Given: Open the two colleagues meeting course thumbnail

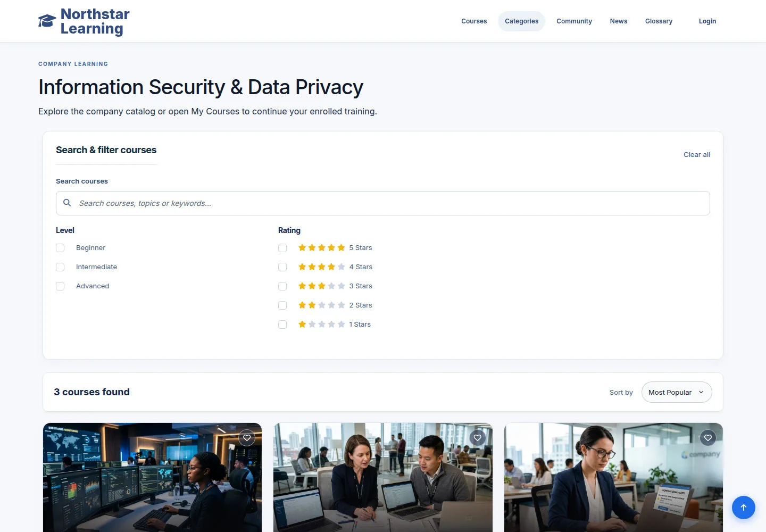Looking at the screenshot, I should click(x=383, y=477).
